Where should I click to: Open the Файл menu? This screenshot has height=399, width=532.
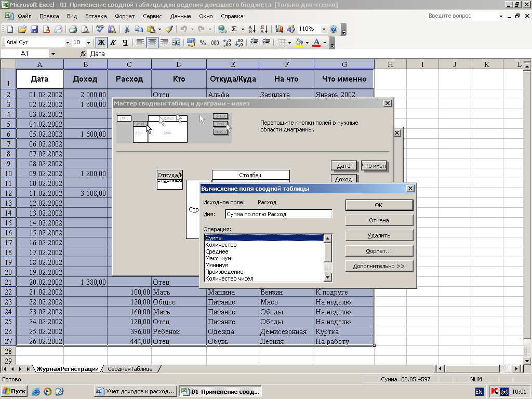coord(24,16)
